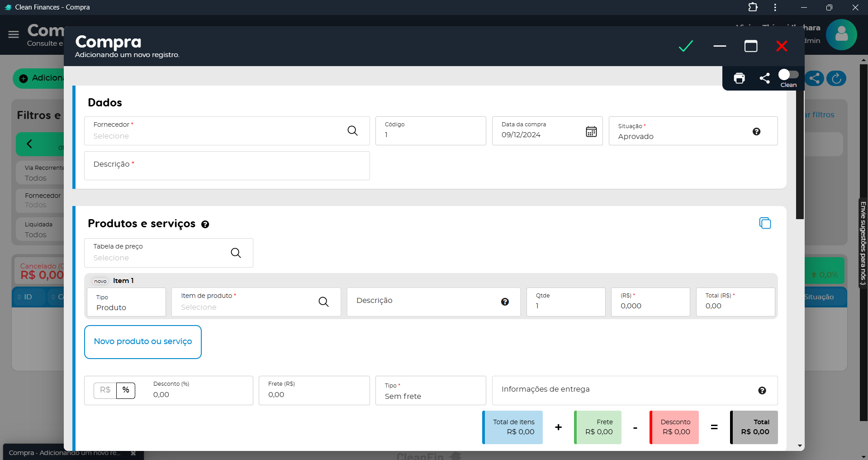The image size is (868, 460).
Task: Expand the Tipo dropdown showing Produto
Action: pyautogui.click(x=126, y=302)
